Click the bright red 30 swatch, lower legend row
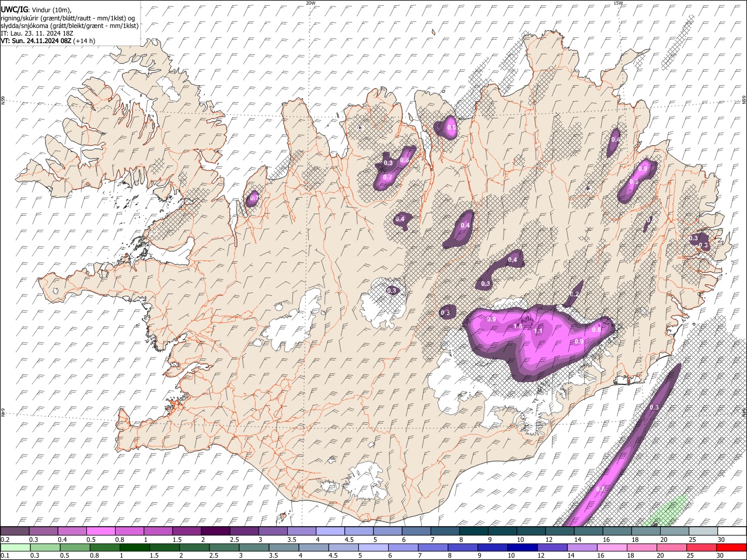The image size is (747, 560). pos(732,547)
